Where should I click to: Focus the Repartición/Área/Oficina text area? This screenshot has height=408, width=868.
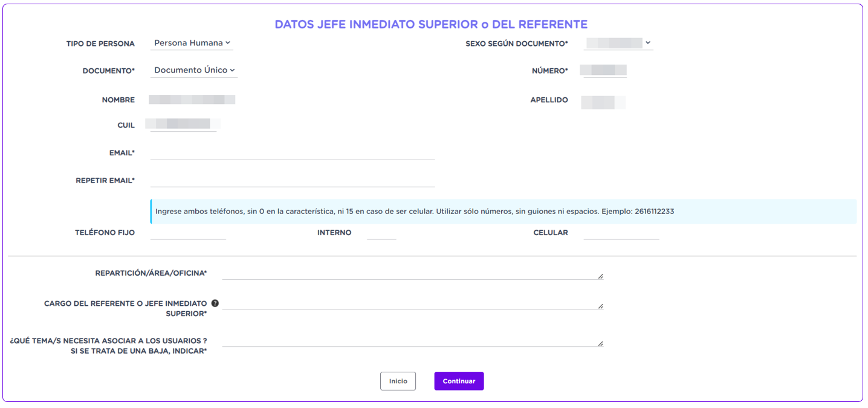[x=413, y=273]
